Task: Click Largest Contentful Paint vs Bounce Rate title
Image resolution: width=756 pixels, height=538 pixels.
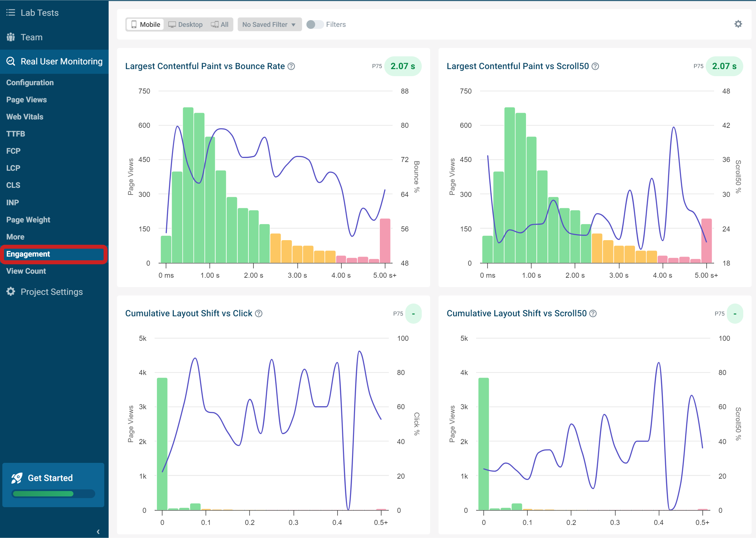Action: point(205,66)
